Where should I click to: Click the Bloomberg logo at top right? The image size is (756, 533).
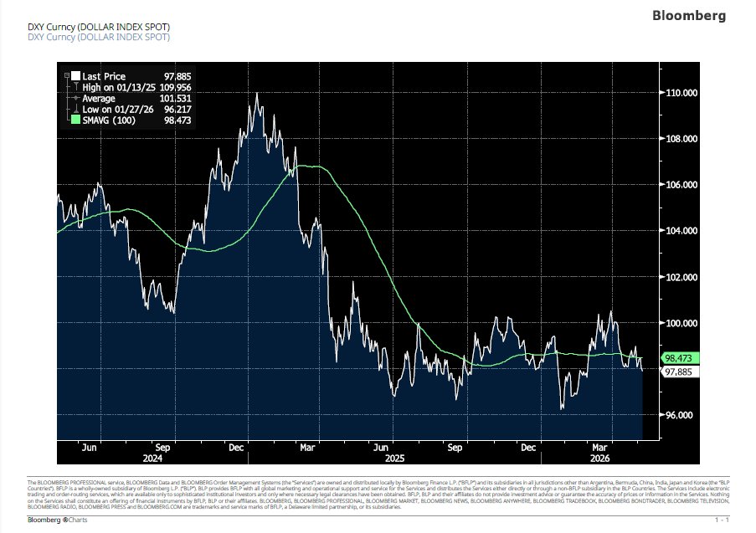[x=688, y=15]
